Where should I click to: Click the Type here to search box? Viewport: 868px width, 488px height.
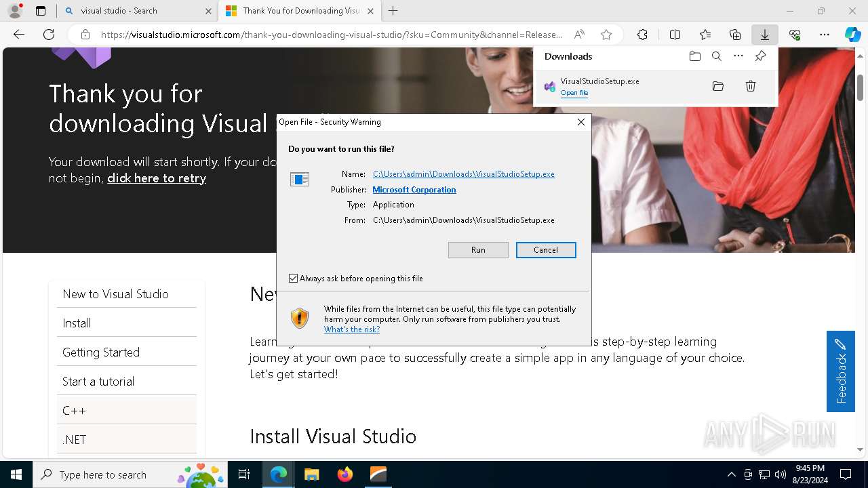pos(130,474)
